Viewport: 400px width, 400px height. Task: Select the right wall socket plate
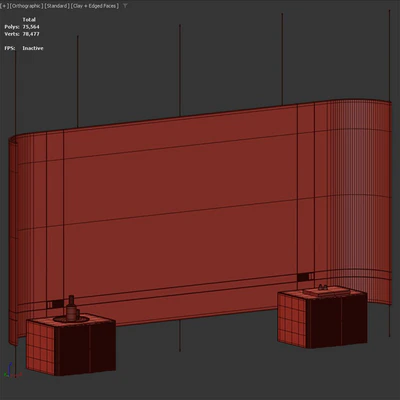(305, 277)
